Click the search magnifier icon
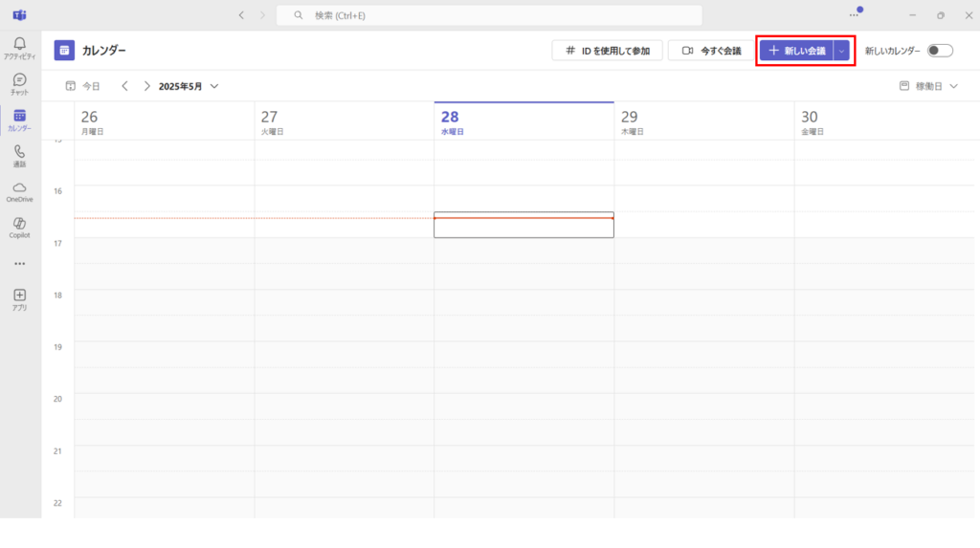This screenshot has height=548, width=980. pos(299,15)
